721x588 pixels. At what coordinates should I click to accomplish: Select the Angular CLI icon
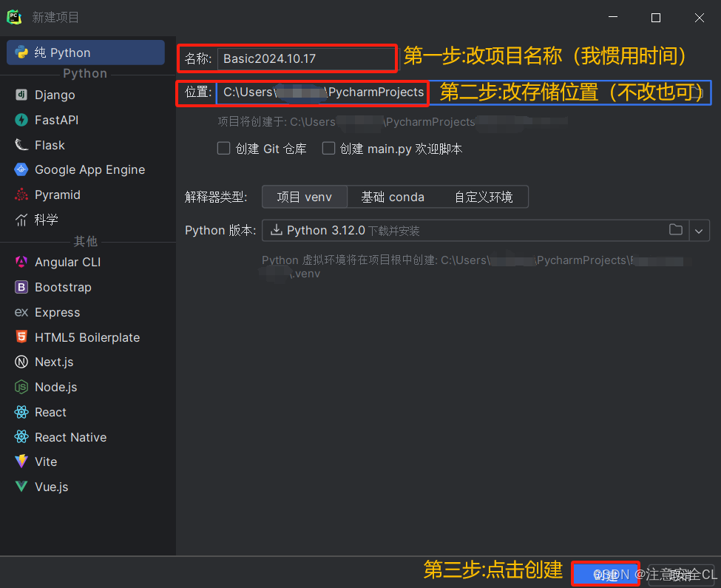pos(21,262)
